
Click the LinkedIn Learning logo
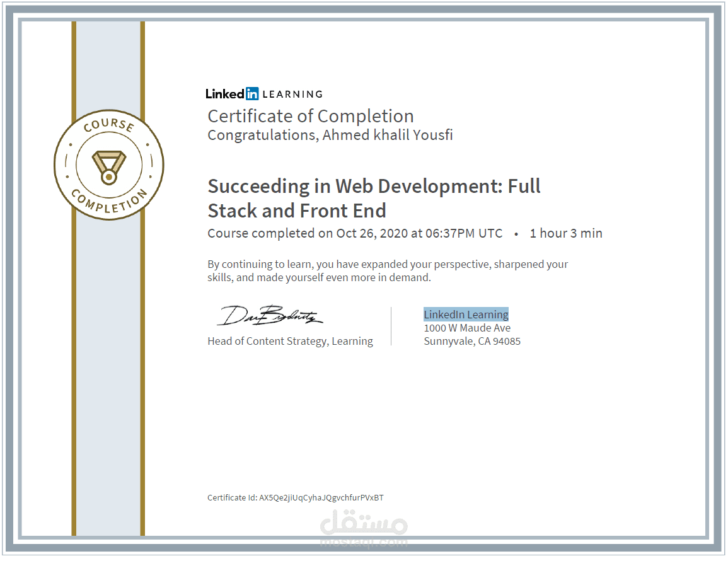(x=263, y=93)
